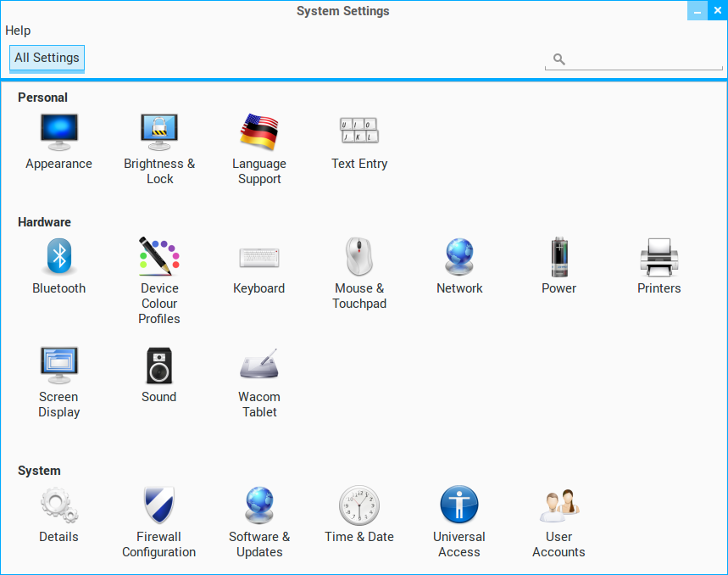Open the Sound speaker settings
Screen dimensions: 728x575
click(x=159, y=366)
